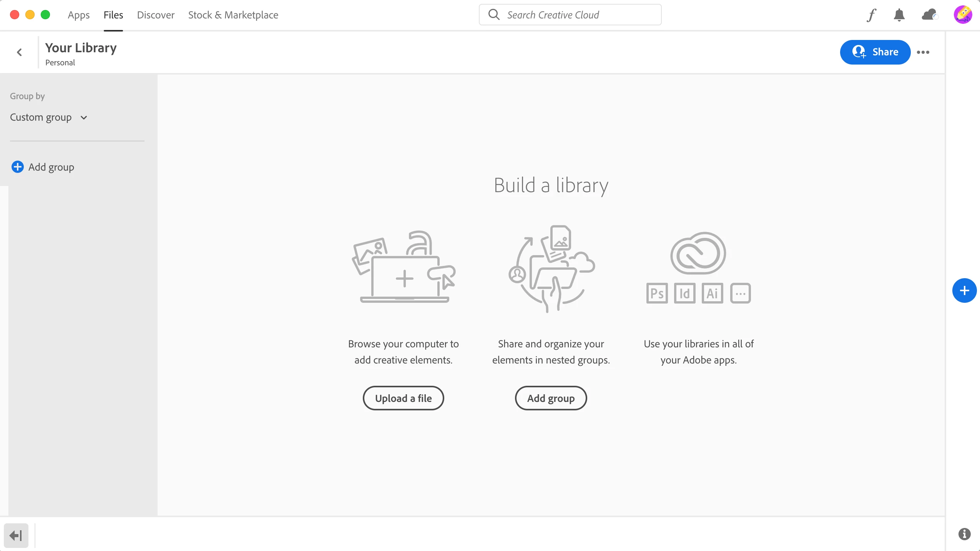
Task: Select the Files tab
Action: click(x=113, y=15)
